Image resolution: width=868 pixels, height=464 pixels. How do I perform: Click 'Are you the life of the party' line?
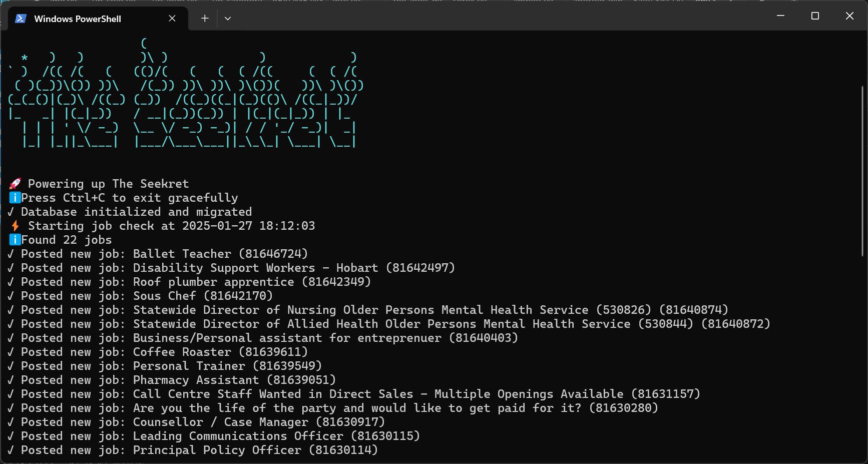point(333,408)
